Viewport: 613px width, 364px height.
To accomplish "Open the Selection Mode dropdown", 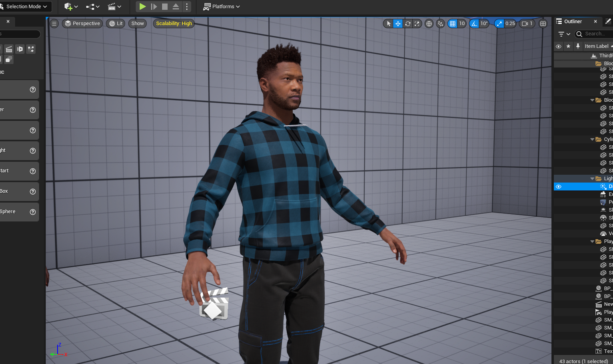I will [x=24, y=6].
